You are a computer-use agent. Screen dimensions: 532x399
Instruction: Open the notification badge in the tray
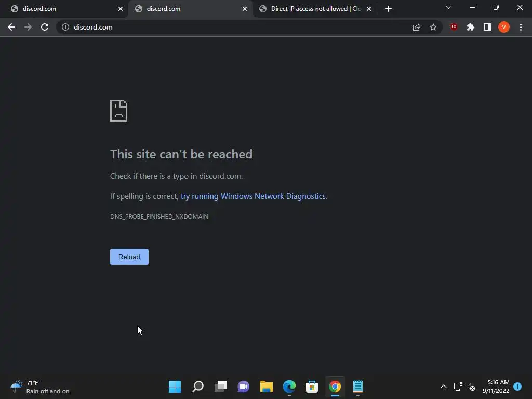point(517,387)
